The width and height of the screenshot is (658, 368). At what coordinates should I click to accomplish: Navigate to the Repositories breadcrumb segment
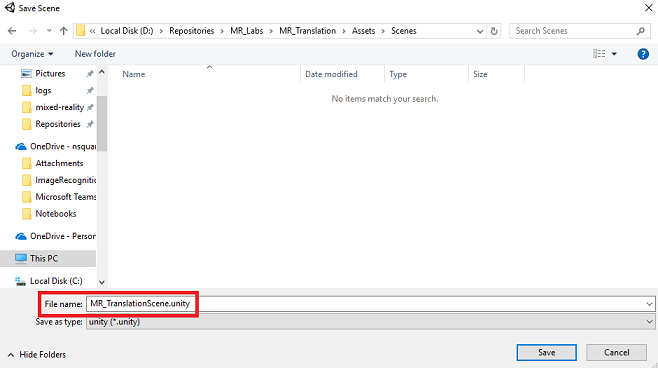191,31
